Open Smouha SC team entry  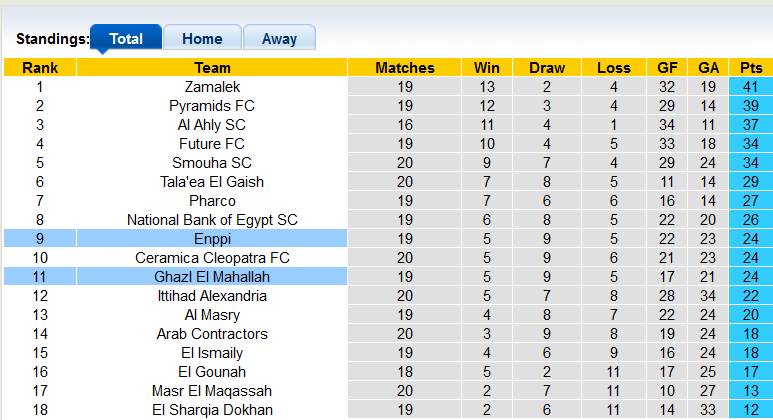click(x=212, y=163)
